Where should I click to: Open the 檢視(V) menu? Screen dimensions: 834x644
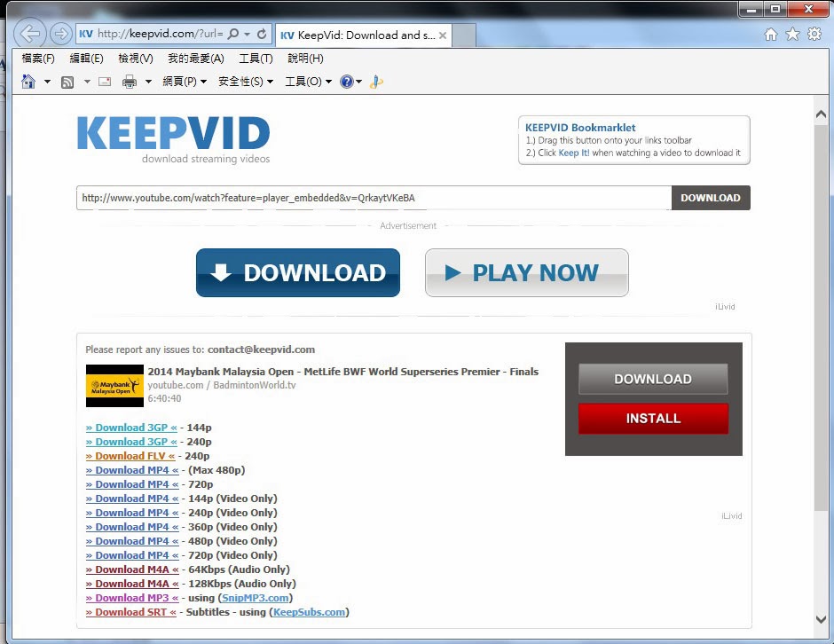(135, 59)
